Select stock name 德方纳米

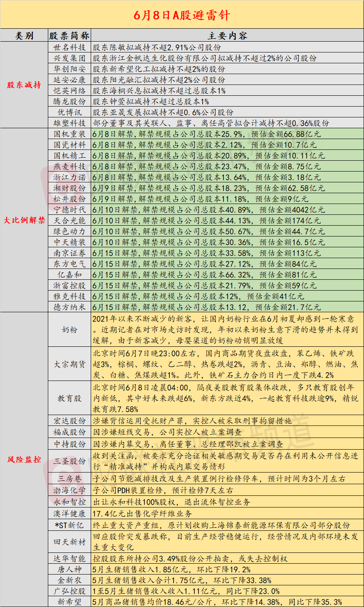click(69, 307)
